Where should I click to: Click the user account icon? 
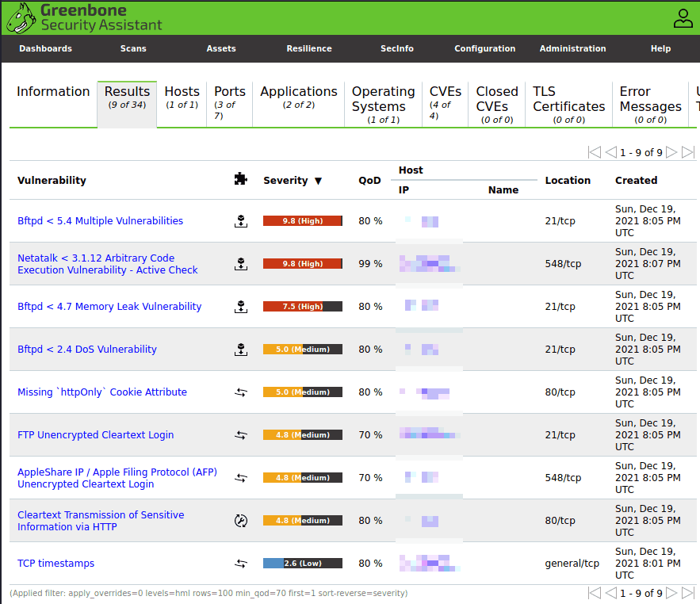click(683, 18)
